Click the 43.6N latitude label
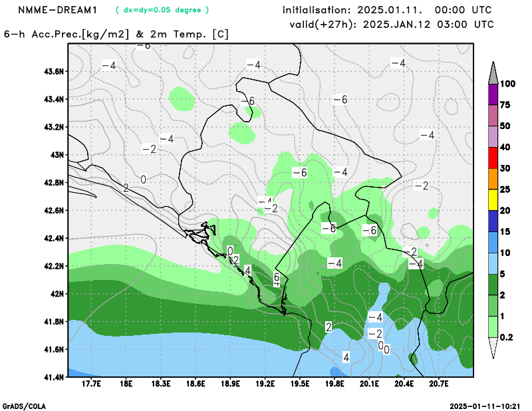532x411 pixels. 54,72
